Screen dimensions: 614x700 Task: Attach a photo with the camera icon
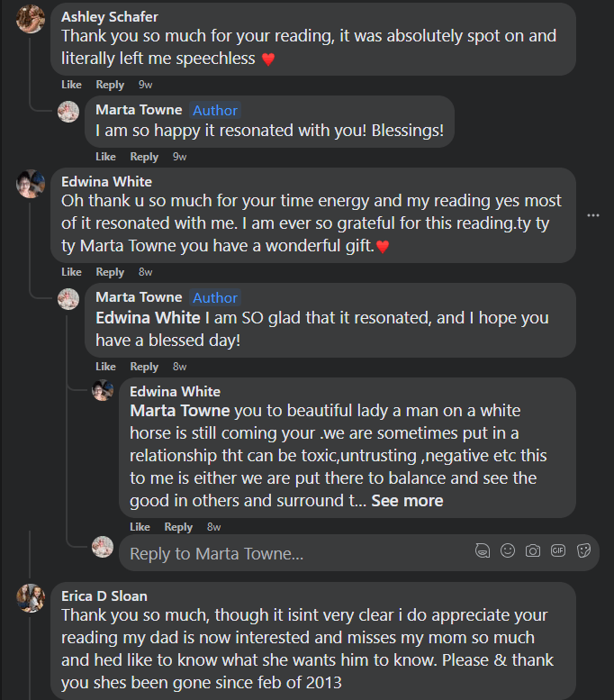(533, 550)
